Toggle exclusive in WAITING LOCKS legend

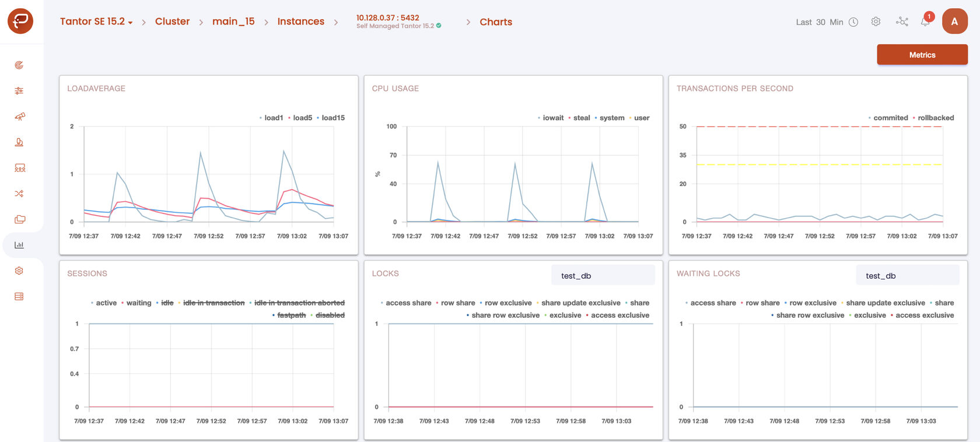(x=867, y=315)
